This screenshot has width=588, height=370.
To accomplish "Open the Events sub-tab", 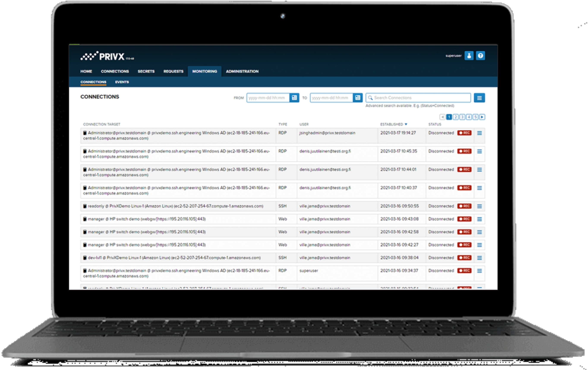I will tap(122, 82).
